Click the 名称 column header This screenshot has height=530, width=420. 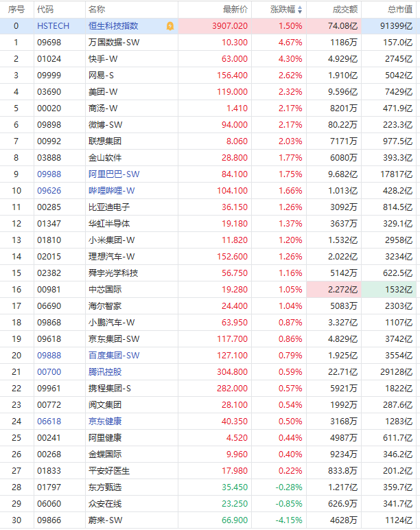tap(97, 10)
